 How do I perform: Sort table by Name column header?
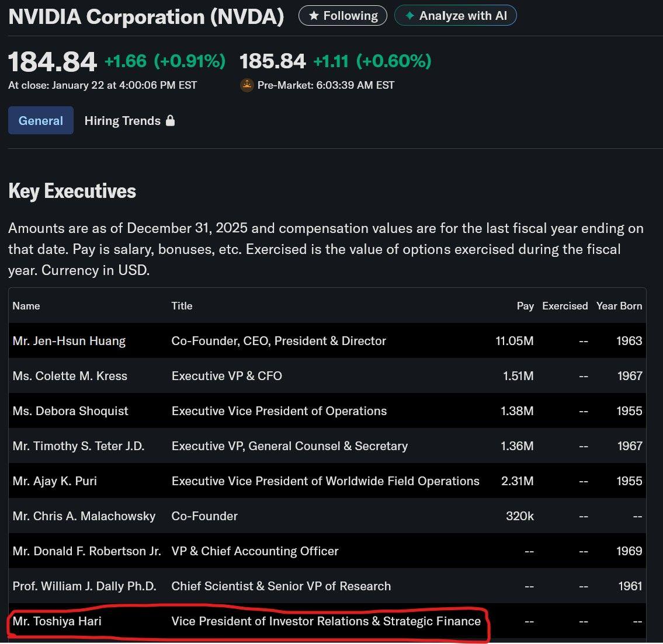pos(26,306)
